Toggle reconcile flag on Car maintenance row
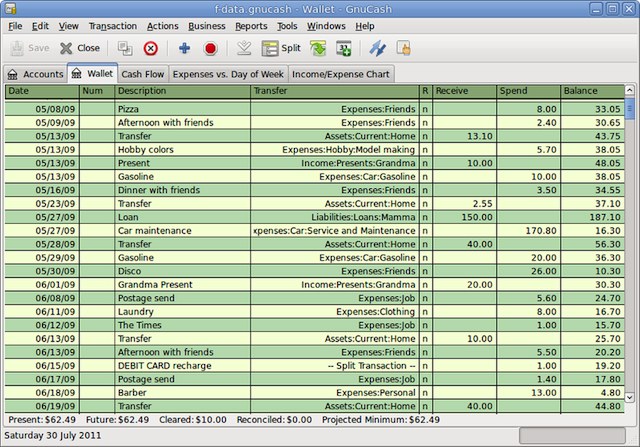 [x=425, y=230]
